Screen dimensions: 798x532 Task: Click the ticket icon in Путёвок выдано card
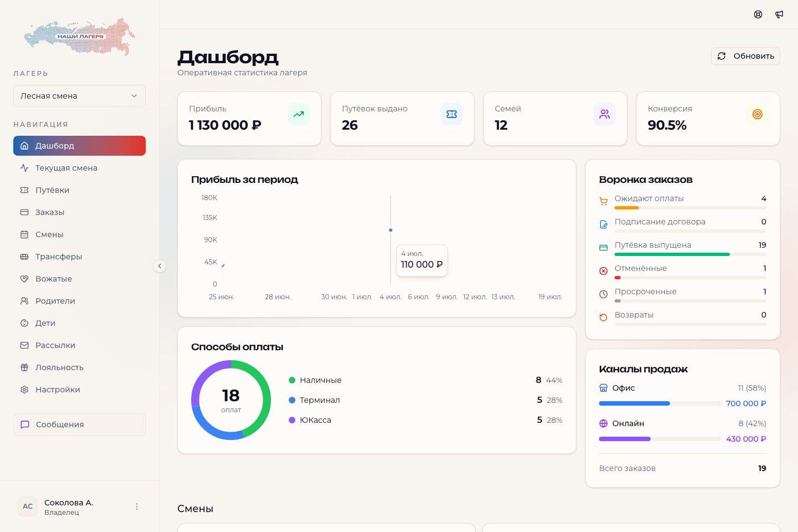click(x=452, y=114)
